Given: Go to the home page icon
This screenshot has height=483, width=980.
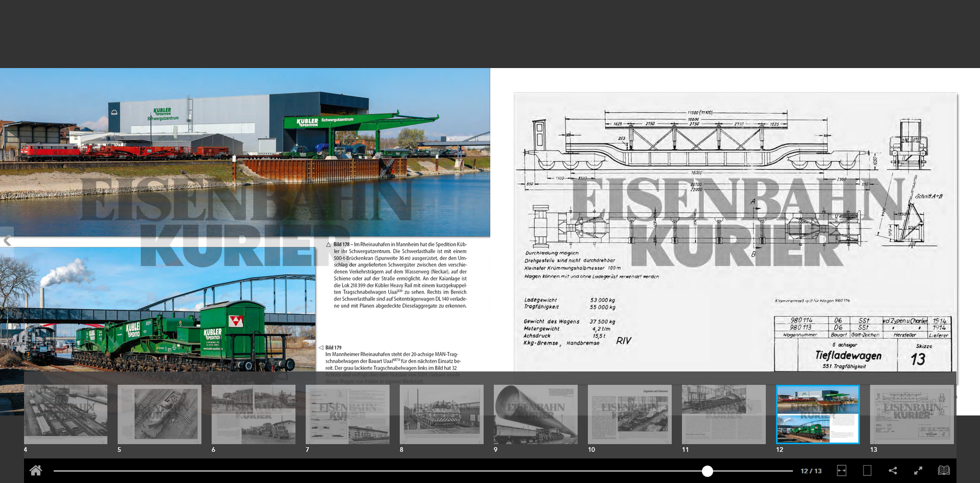Looking at the screenshot, I should 35,471.
